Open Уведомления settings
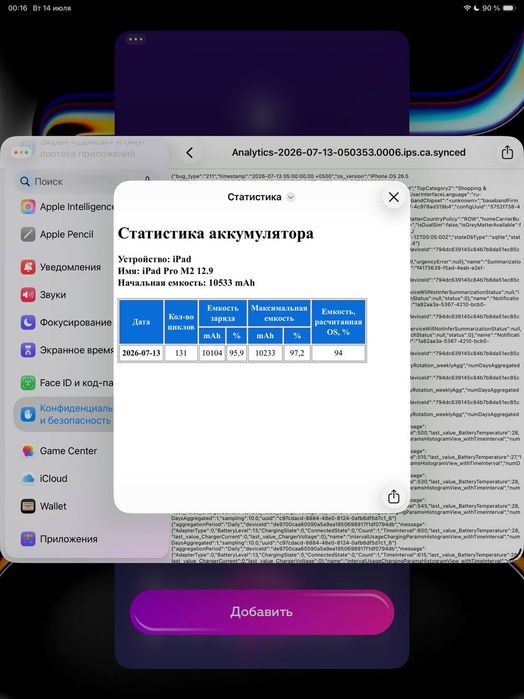 click(67, 267)
